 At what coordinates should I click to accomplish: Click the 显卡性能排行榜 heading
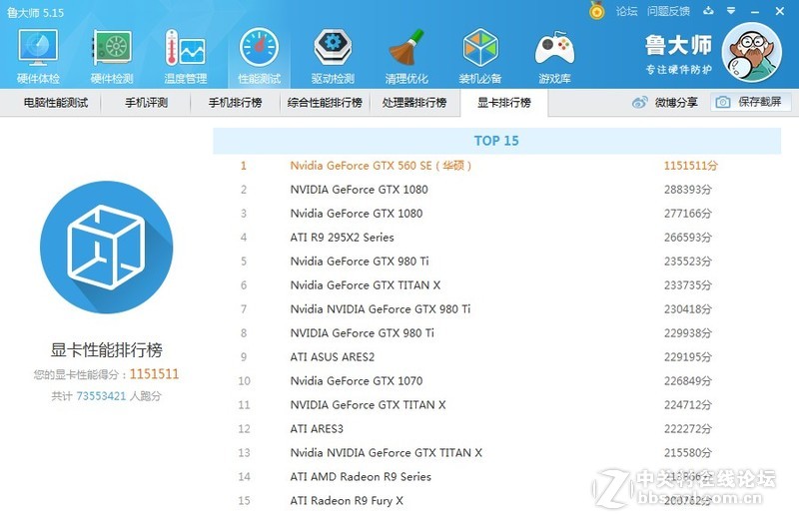(107, 349)
